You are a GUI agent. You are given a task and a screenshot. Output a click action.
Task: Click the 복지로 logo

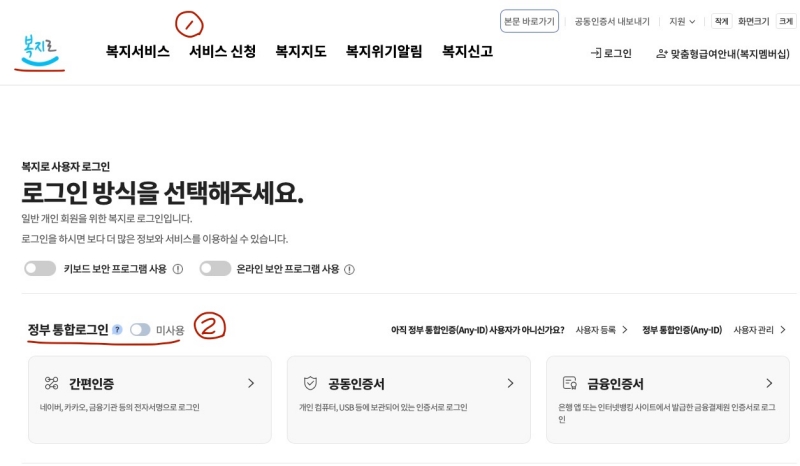coord(40,51)
